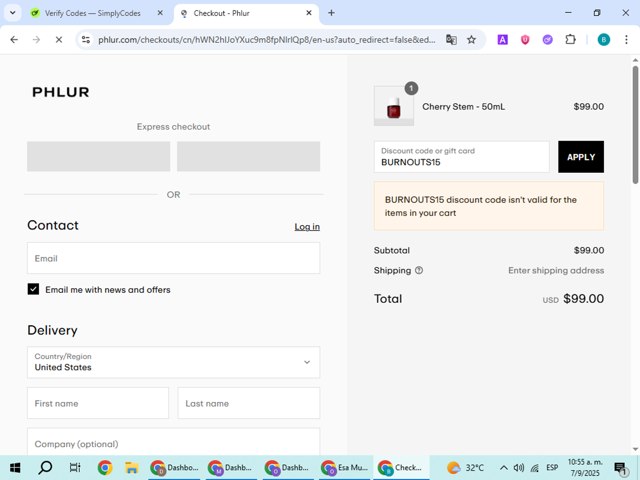Viewport: 640px width, 480px height.
Task: Click the Discount code or gift card field
Action: [462, 157]
